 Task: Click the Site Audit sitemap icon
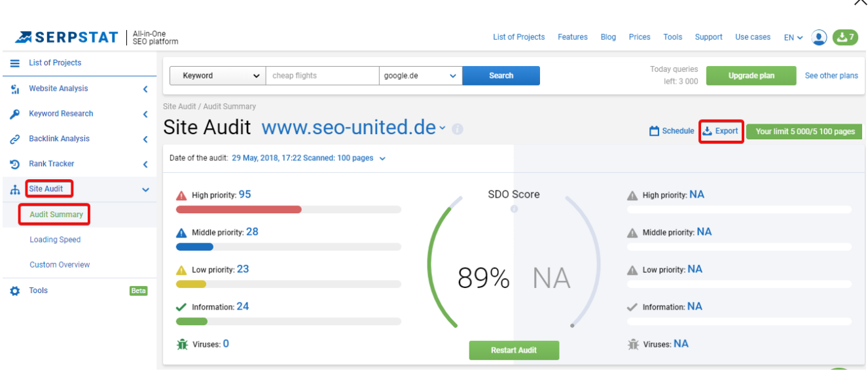(15, 190)
